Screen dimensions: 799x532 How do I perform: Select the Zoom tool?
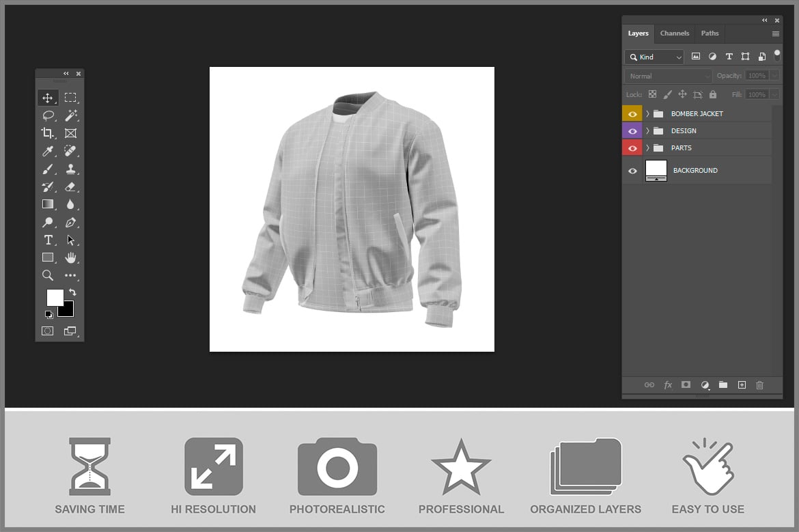(48, 276)
